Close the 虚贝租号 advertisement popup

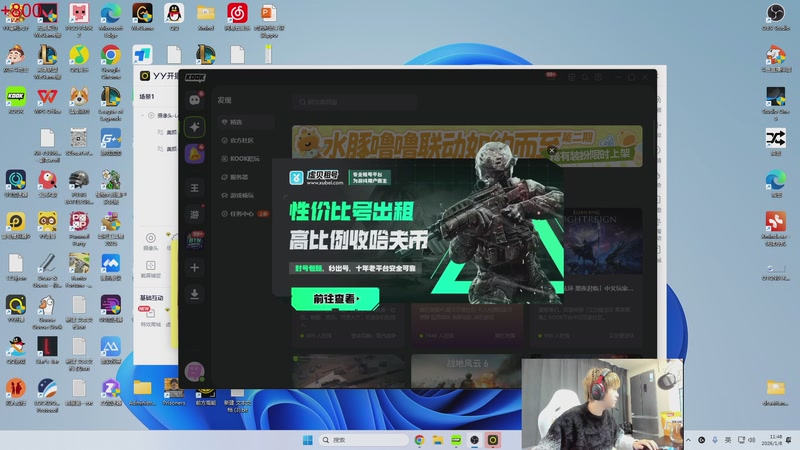point(552,151)
